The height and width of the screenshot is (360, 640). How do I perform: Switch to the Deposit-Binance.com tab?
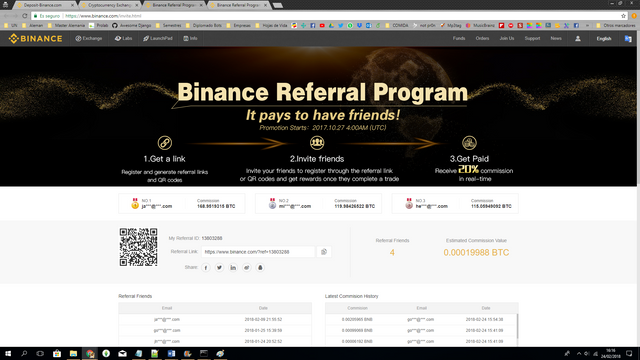[44, 5]
